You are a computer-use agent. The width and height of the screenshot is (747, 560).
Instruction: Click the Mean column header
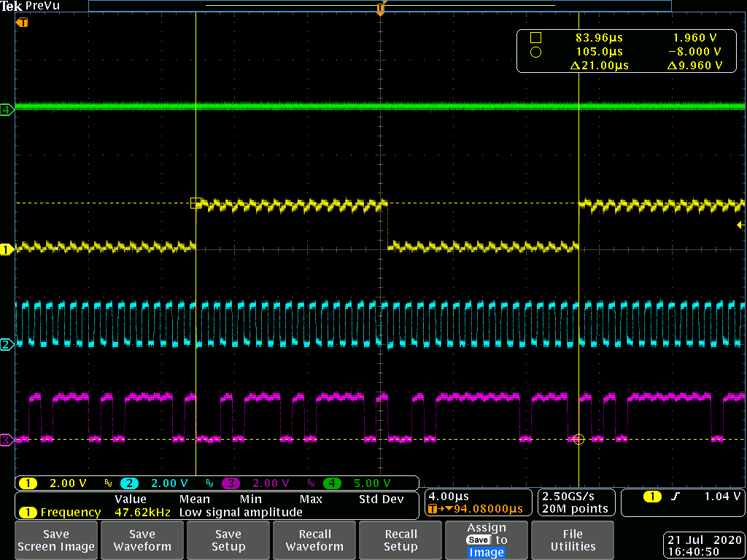194,499
